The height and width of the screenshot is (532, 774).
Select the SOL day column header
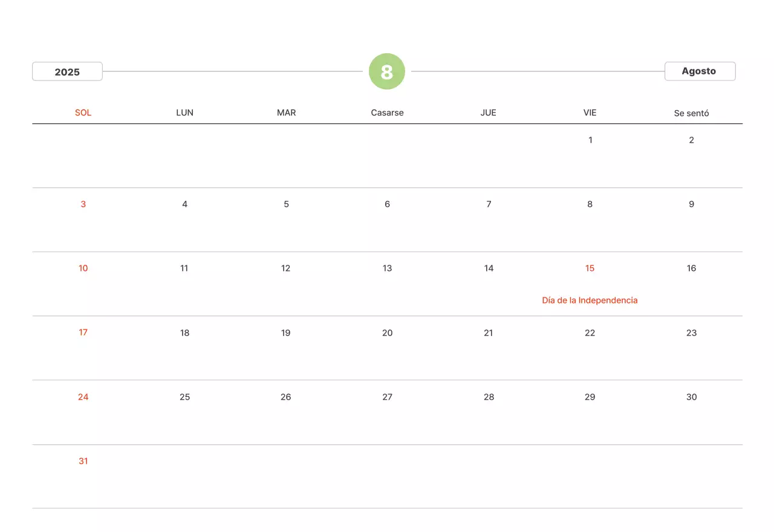[83, 112]
